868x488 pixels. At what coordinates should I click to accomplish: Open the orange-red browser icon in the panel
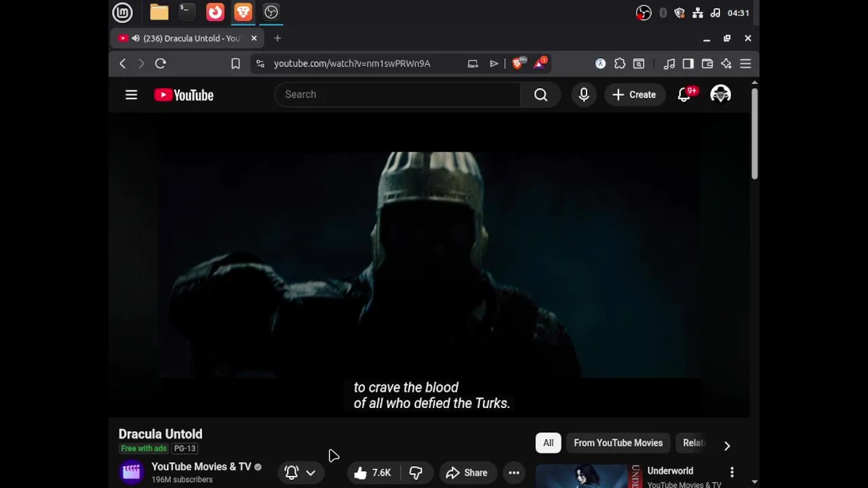[x=215, y=12]
